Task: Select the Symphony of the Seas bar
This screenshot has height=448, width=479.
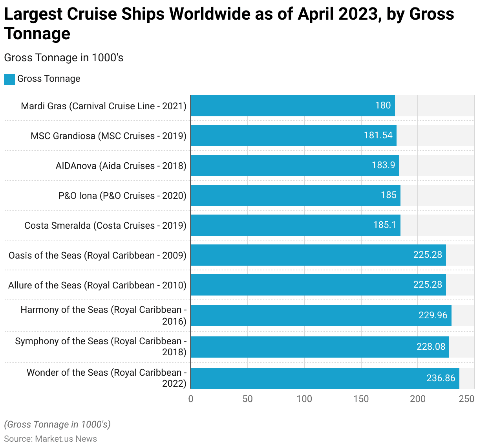Action: tap(320, 347)
